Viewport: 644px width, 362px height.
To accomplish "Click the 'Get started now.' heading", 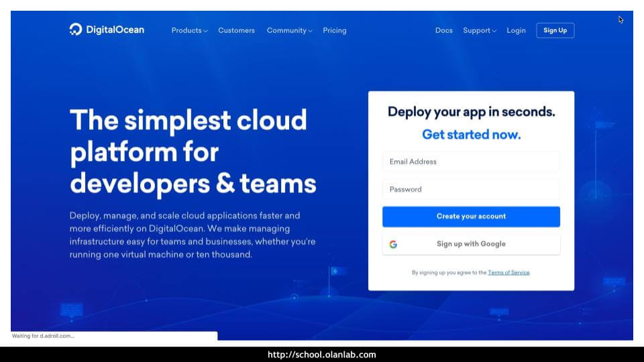I will click(471, 134).
